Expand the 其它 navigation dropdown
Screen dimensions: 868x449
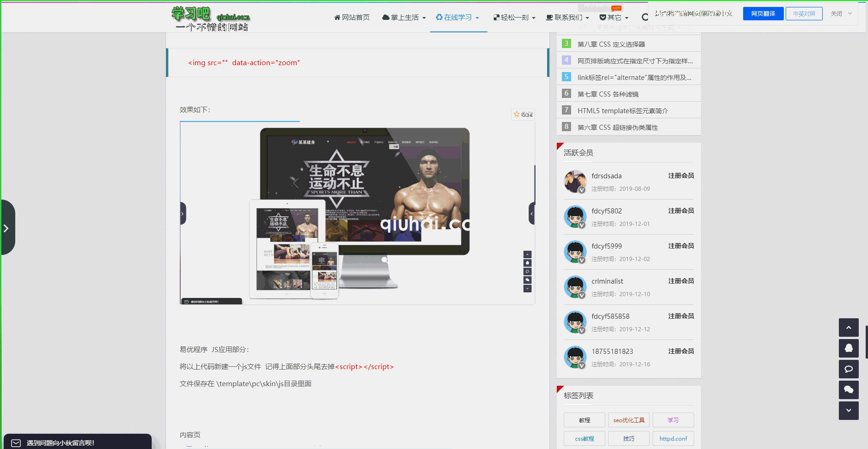click(615, 17)
